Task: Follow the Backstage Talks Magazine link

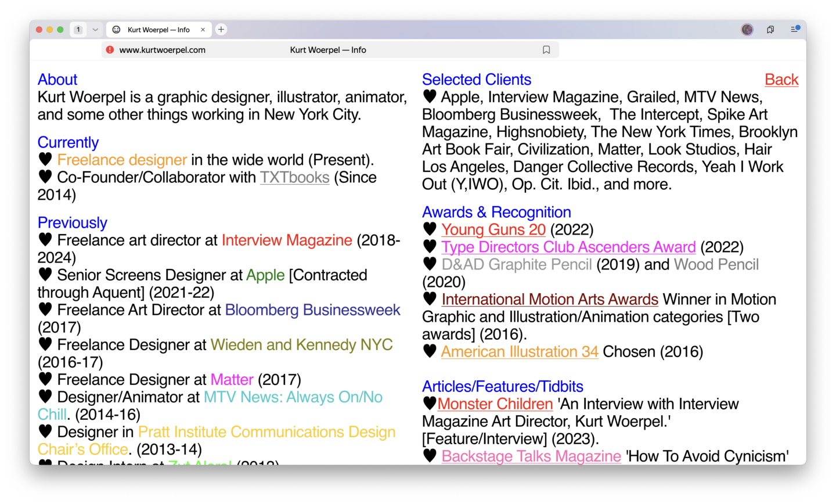Action: 531,456
